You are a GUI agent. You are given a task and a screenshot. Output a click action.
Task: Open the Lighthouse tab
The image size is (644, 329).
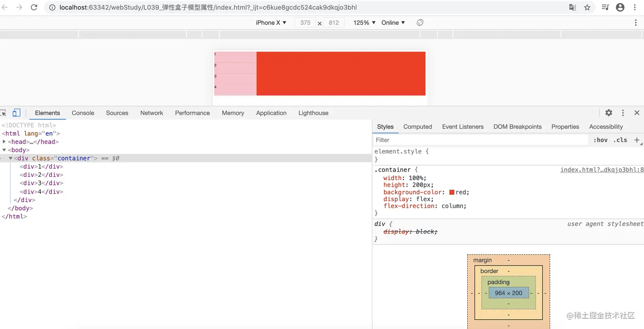click(313, 113)
